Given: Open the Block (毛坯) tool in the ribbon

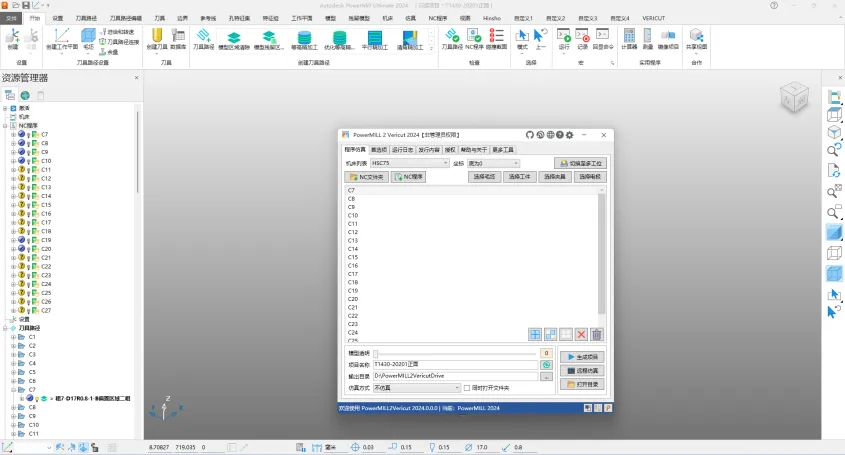Looking at the screenshot, I should [88, 39].
